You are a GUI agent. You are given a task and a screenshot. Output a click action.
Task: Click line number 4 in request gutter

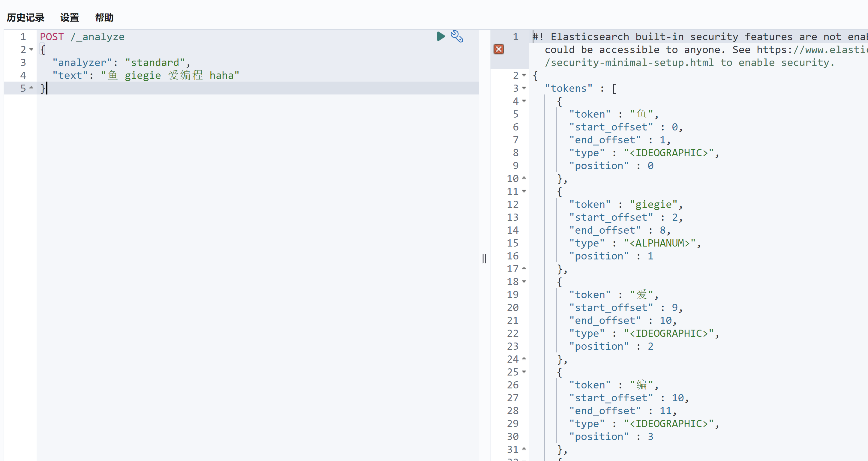click(x=23, y=75)
